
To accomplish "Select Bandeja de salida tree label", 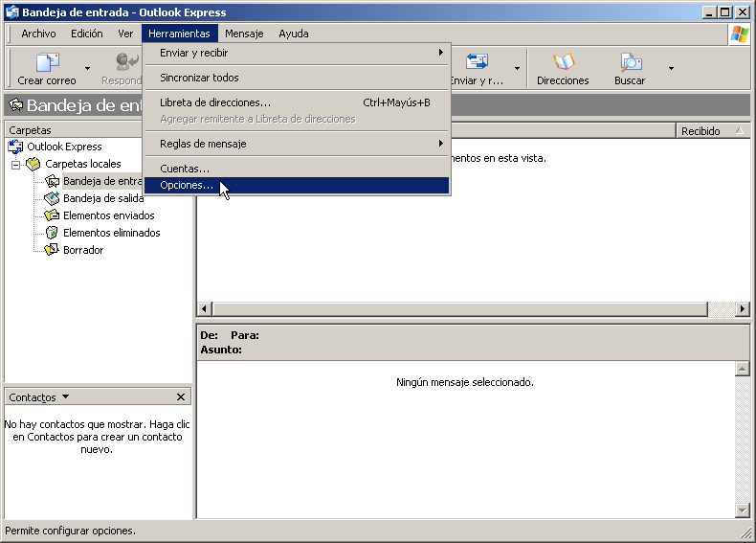I will pyautogui.click(x=103, y=198).
